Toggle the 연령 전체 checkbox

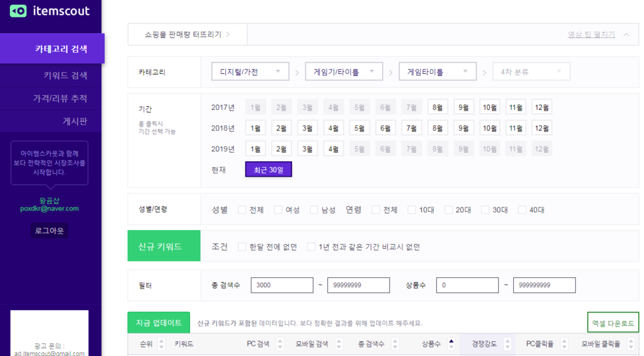pyautogui.click(x=375, y=210)
